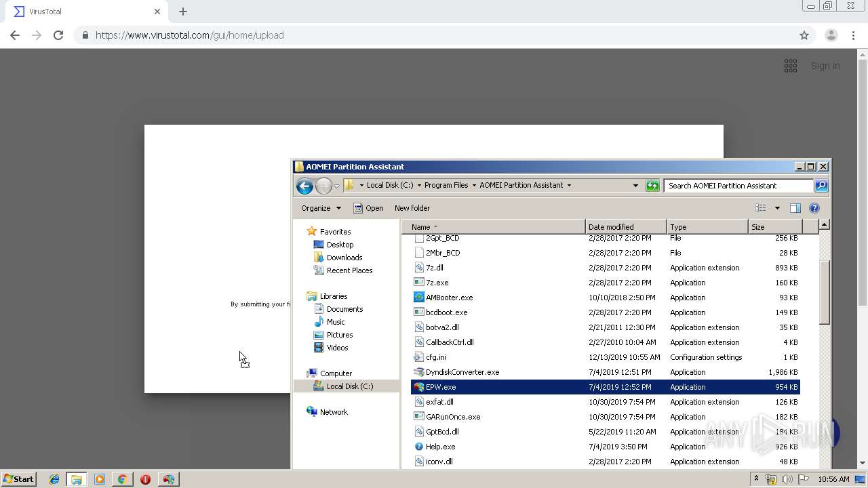Open the Organize menu
Image resolution: width=868 pixels, height=488 pixels.
(321, 208)
